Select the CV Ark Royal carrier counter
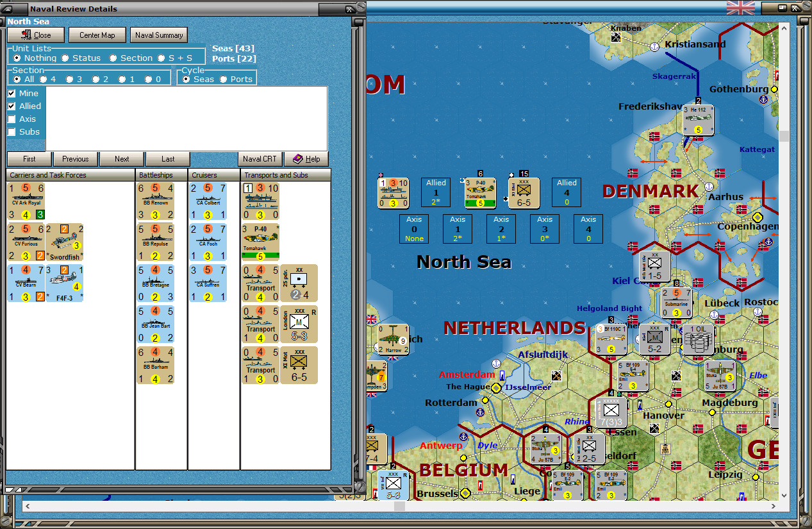 pyautogui.click(x=26, y=201)
